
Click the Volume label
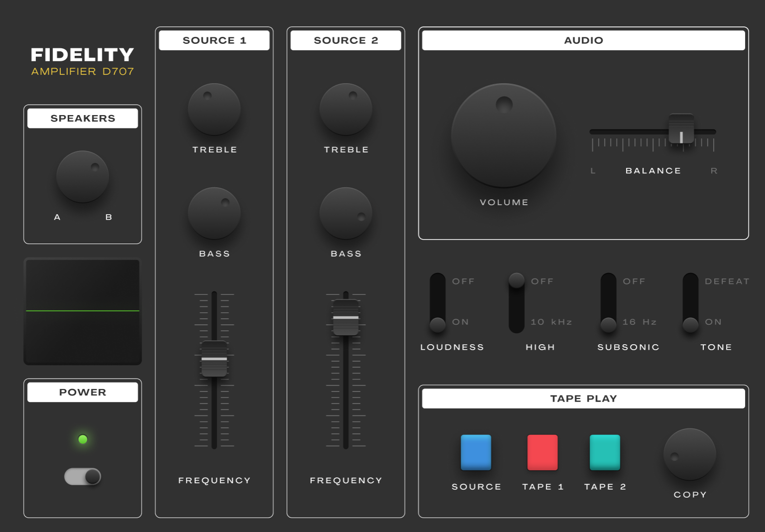[504, 202]
